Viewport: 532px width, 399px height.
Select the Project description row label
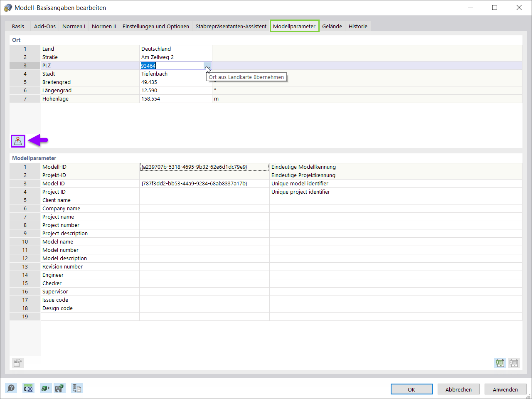(x=65, y=234)
